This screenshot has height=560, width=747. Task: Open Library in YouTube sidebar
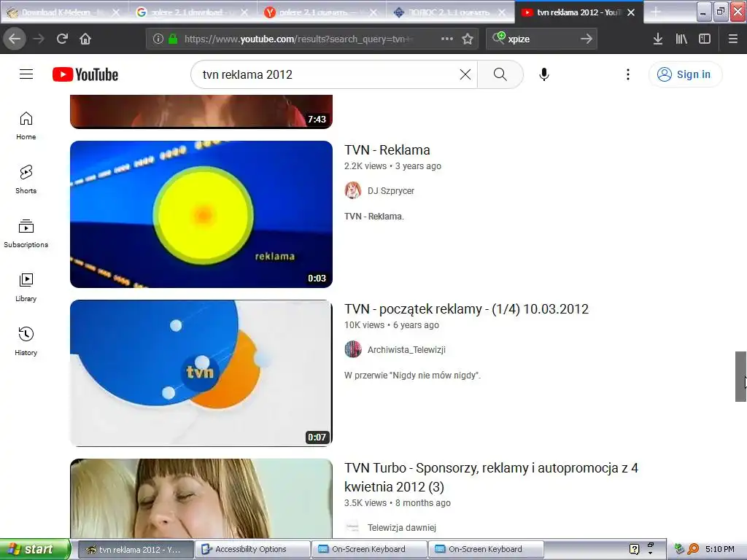pyautogui.click(x=26, y=287)
